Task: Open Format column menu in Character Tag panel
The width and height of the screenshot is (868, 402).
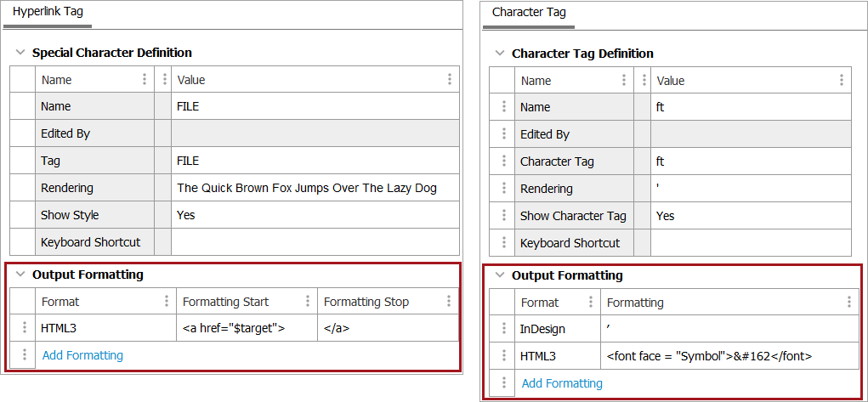Action: pos(591,303)
